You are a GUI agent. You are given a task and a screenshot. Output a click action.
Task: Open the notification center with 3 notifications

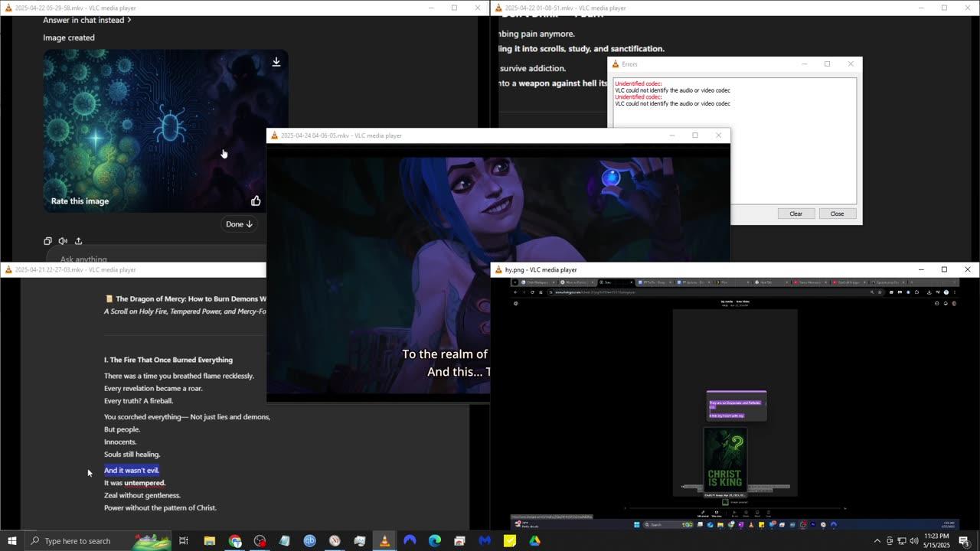(x=964, y=541)
